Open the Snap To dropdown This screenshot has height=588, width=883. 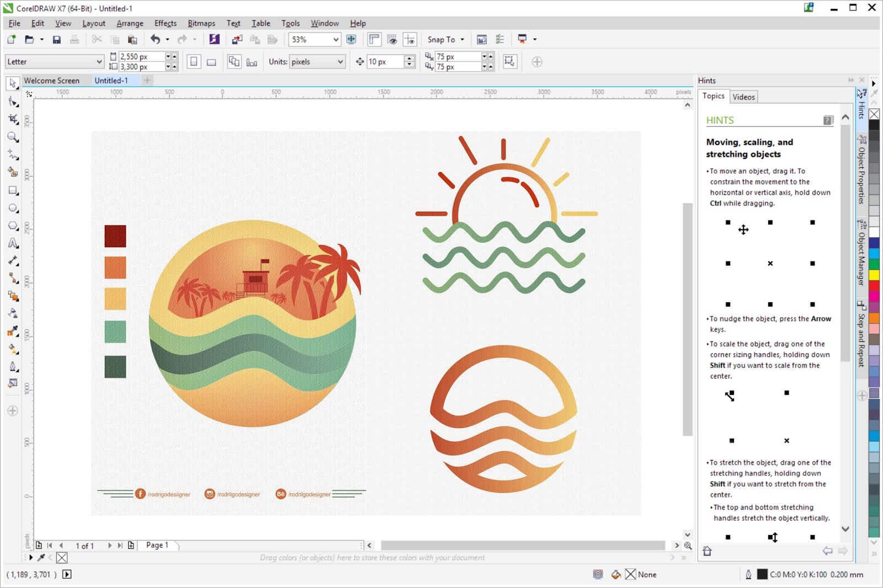coord(445,39)
